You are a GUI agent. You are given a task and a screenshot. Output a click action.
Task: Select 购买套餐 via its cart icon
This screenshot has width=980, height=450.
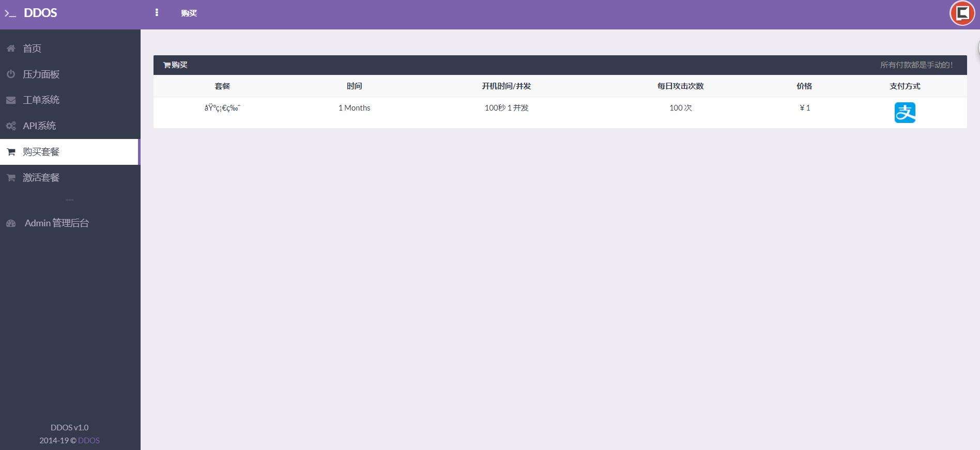click(x=11, y=152)
